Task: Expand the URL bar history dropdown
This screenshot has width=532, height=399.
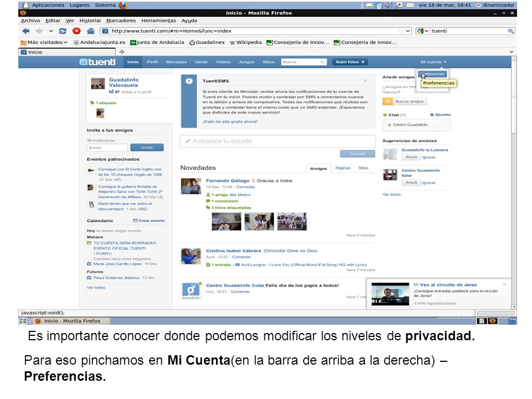Action: [x=408, y=31]
